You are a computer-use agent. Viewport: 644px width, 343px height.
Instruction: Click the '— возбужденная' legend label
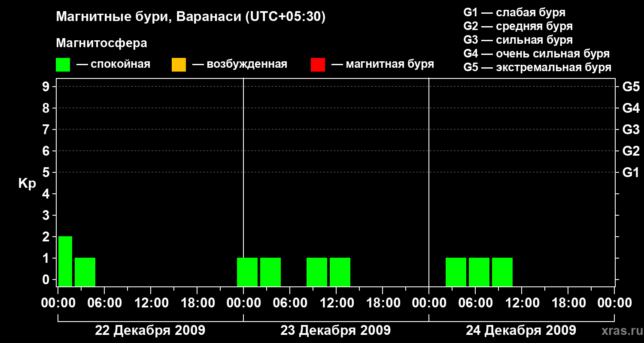(x=240, y=65)
